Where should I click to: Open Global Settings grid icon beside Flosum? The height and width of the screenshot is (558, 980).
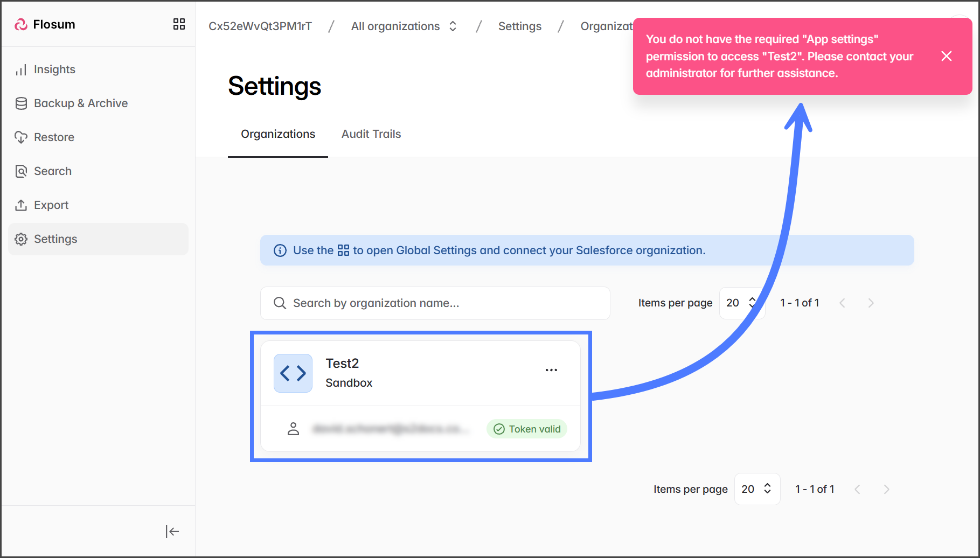point(179,24)
